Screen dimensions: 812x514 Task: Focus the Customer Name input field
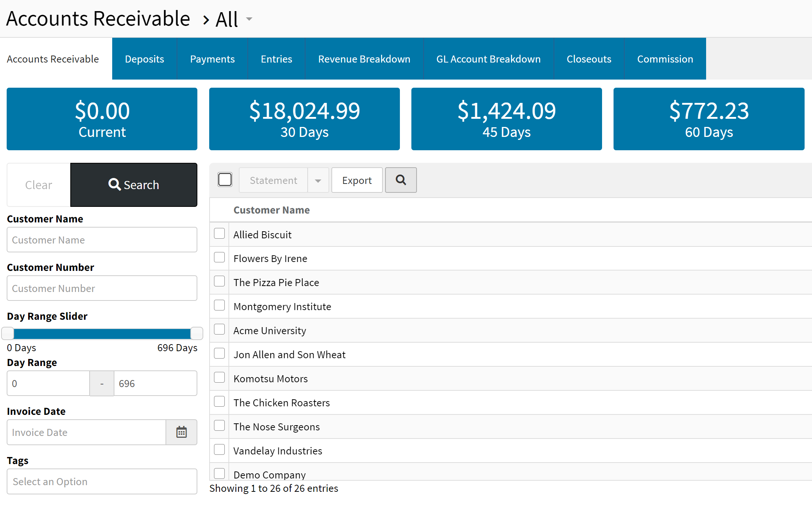point(102,240)
